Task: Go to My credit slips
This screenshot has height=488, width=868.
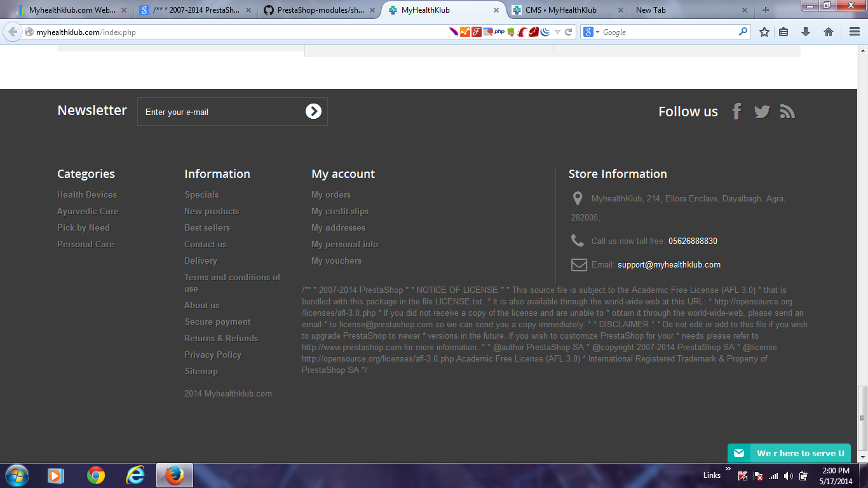Action: (340, 211)
